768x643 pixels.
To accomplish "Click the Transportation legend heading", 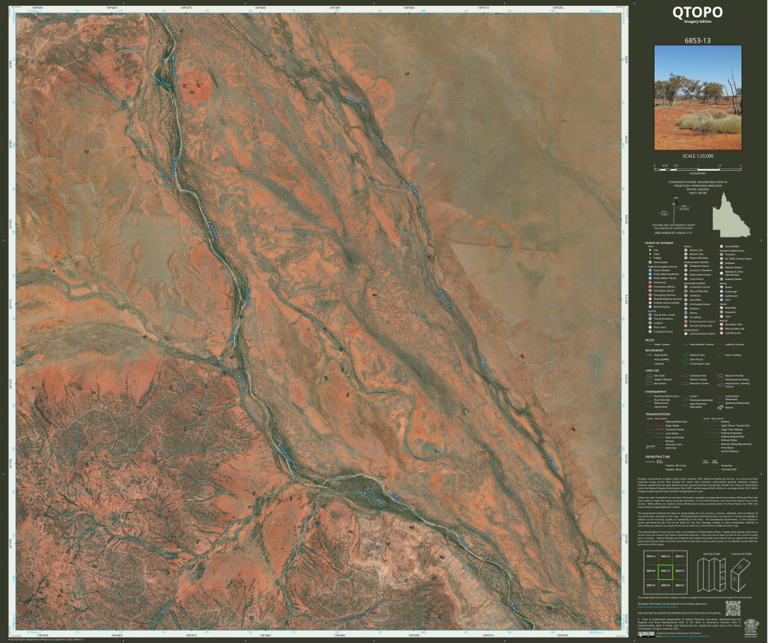I will pyautogui.click(x=658, y=414).
